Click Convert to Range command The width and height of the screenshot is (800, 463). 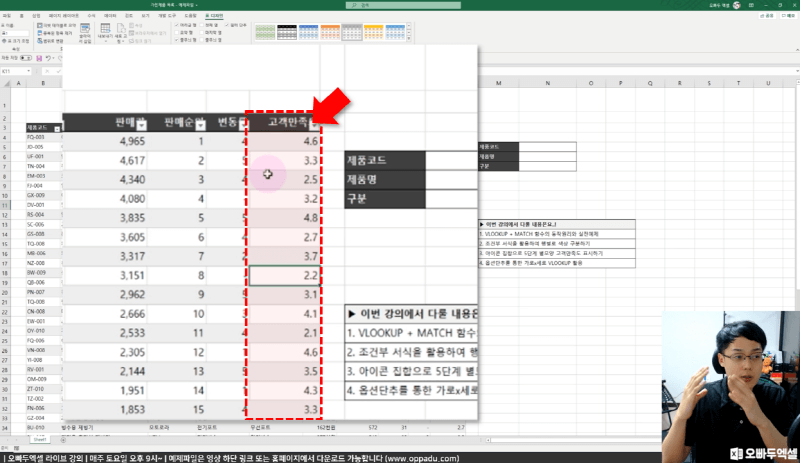50,41
